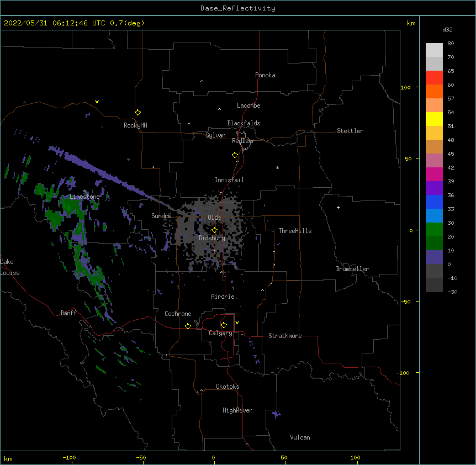Viewport: 476px width, 465px height.
Task: Click the yellow marker south of RedDeer
Action: tap(235, 155)
